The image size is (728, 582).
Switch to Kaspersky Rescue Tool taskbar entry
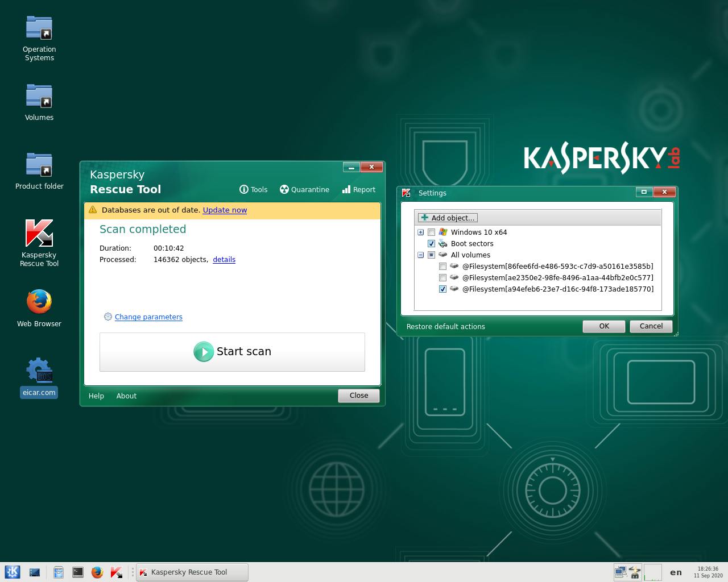pyautogui.click(x=192, y=572)
